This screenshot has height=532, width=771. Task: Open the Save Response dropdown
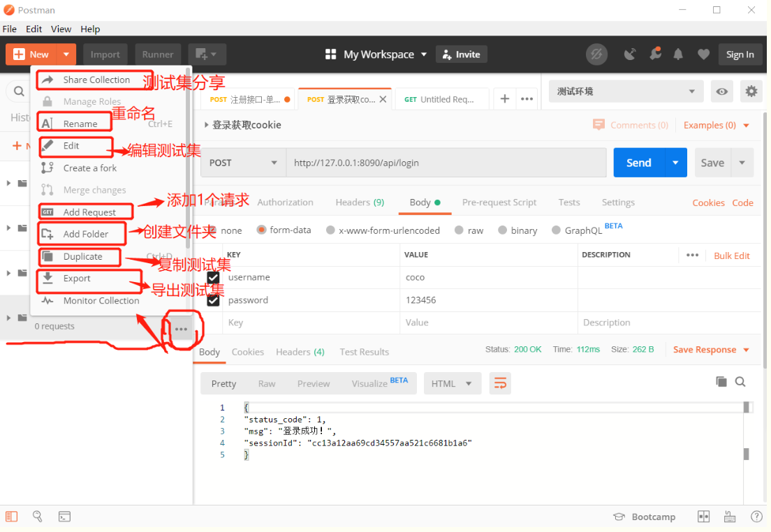711,350
